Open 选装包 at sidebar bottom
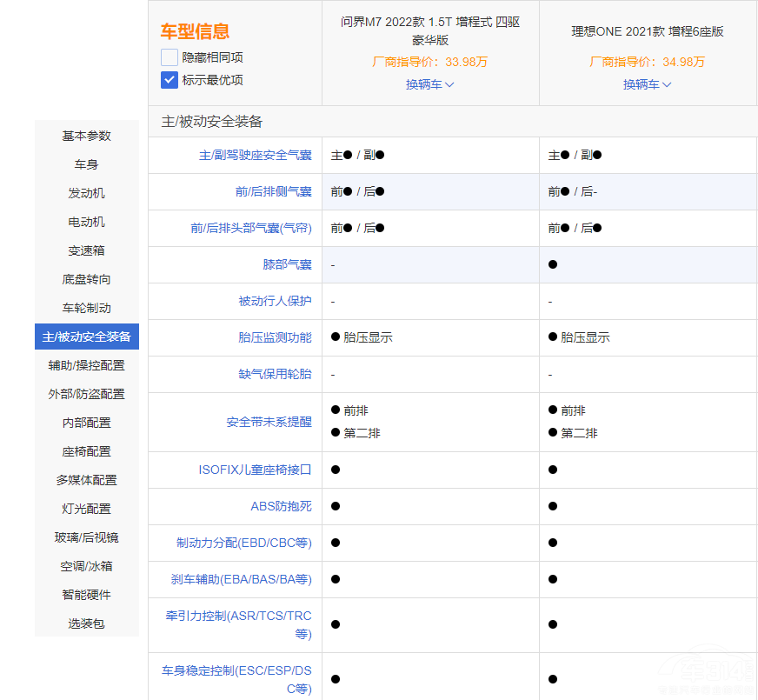Screen dimensions: 758x700 pyautogui.click(x=86, y=623)
